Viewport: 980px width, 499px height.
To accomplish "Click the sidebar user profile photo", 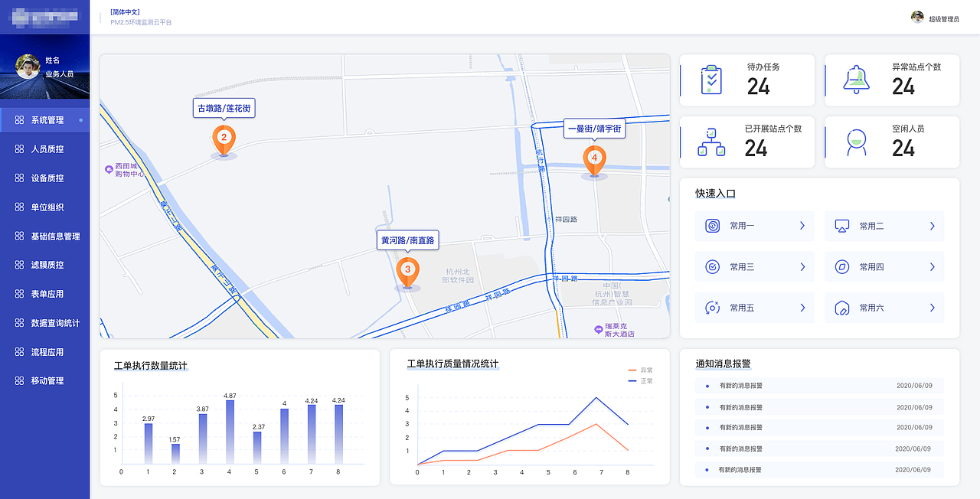I will click(28, 67).
